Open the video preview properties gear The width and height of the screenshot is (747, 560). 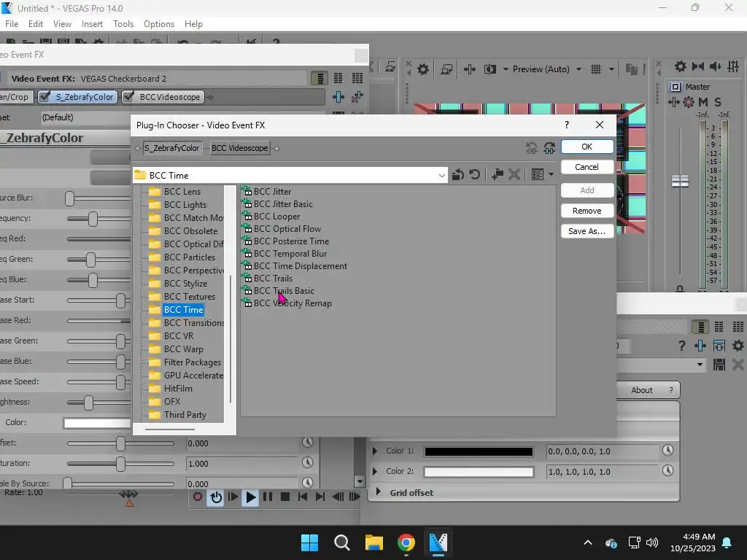pos(423,69)
